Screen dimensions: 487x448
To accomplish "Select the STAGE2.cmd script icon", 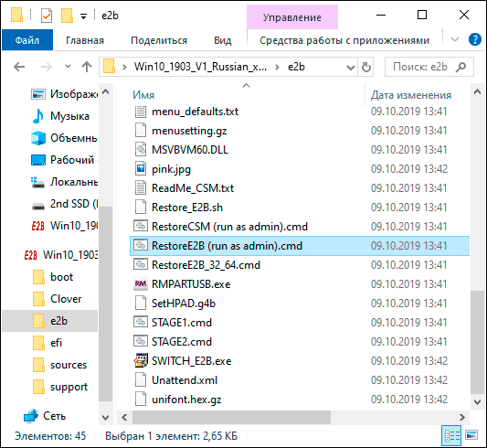I will [141, 341].
